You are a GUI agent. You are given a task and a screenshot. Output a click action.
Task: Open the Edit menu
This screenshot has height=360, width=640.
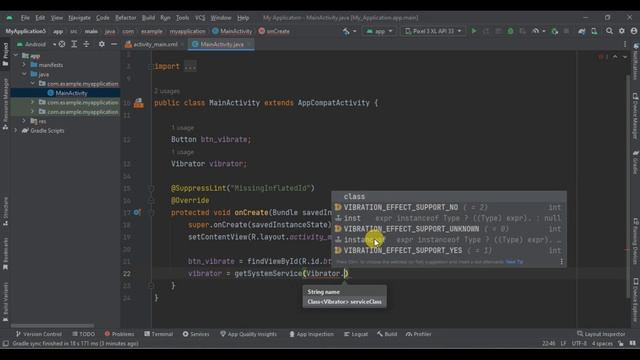pos(40,18)
